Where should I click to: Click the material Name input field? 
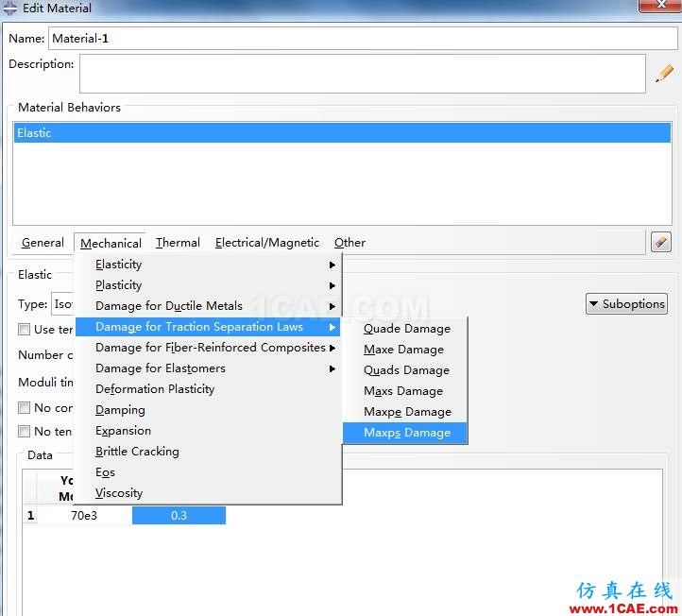point(363,39)
